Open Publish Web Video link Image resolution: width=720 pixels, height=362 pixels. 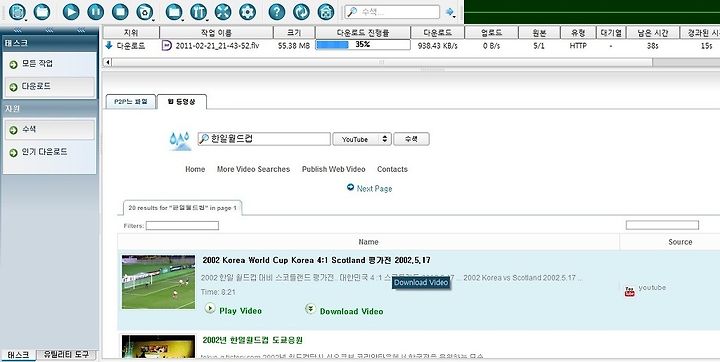[334, 169]
